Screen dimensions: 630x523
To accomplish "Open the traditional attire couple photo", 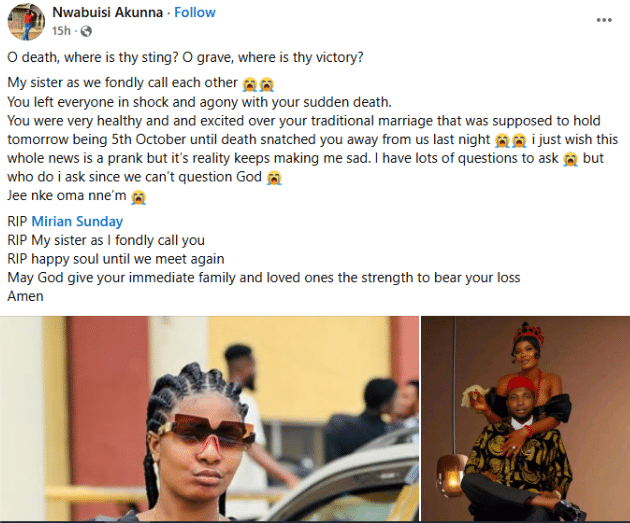I will click(526, 419).
